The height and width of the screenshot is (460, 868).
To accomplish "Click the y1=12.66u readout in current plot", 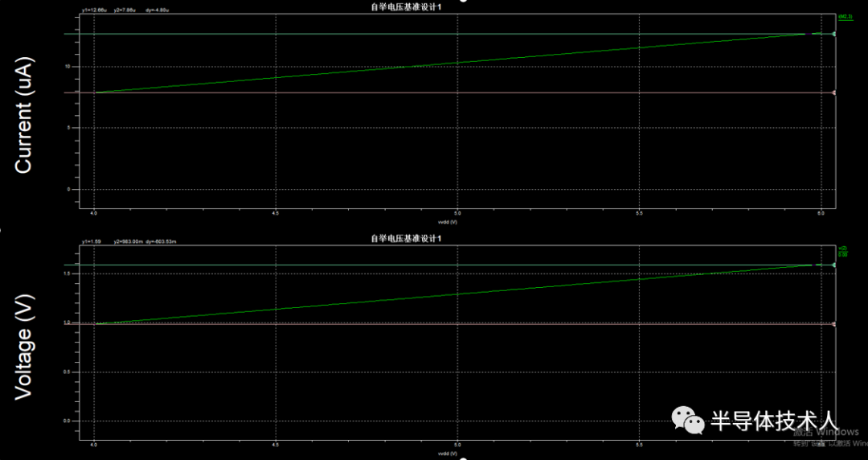I will point(94,10).
